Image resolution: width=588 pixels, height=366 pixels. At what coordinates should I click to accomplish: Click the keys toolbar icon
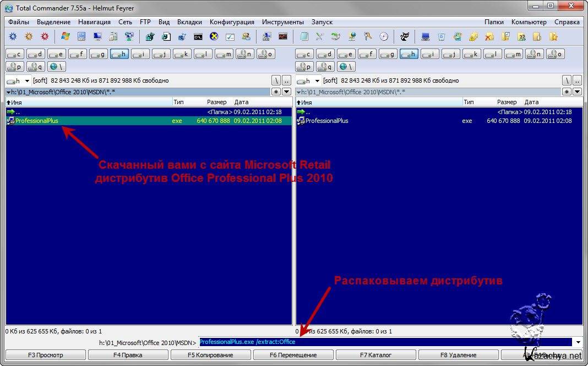[x=368, y=37]
